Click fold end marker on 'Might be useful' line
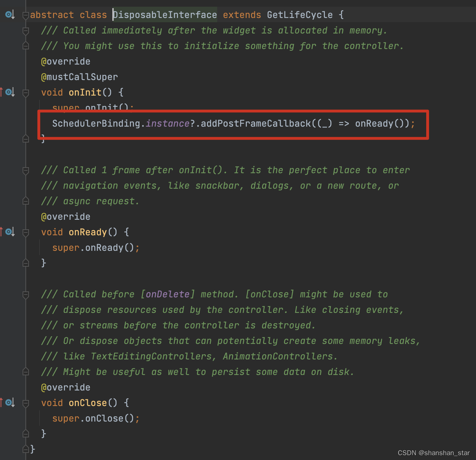476x460 pixels. click(26, 371)
